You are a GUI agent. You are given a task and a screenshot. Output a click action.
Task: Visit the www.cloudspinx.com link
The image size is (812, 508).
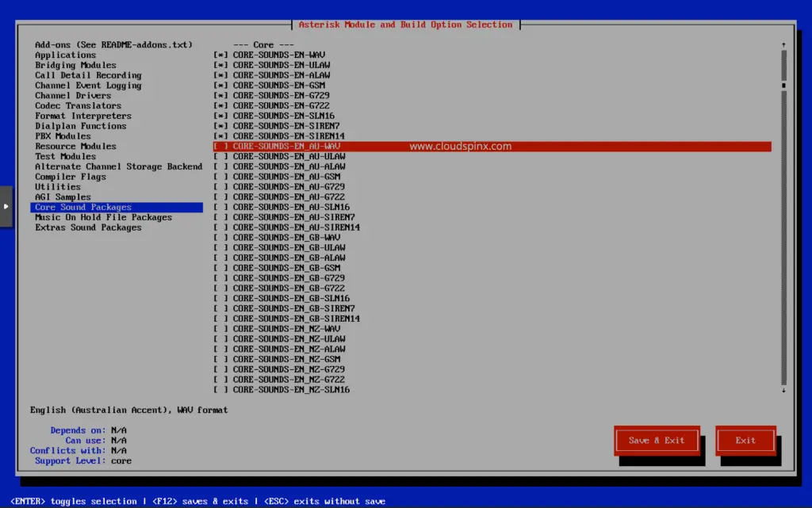pyautogui.click(x=460, y=146)
